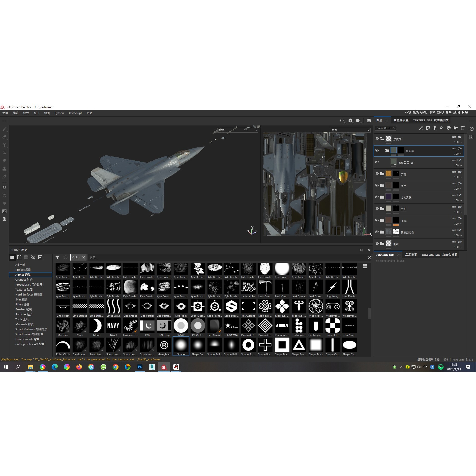Open the 材质 view mode dropdown above the UV viewport
This screenshot has width=476, height=476.
350,130
